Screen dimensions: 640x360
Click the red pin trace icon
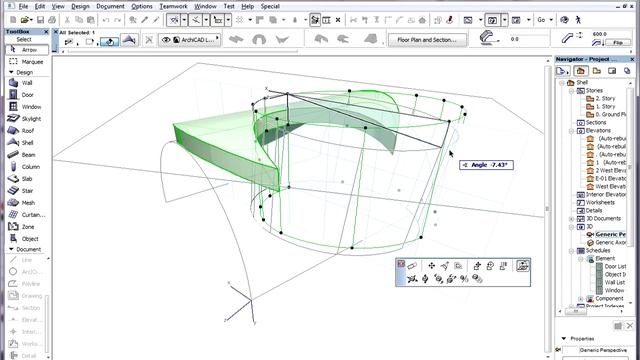click(449, 20)
